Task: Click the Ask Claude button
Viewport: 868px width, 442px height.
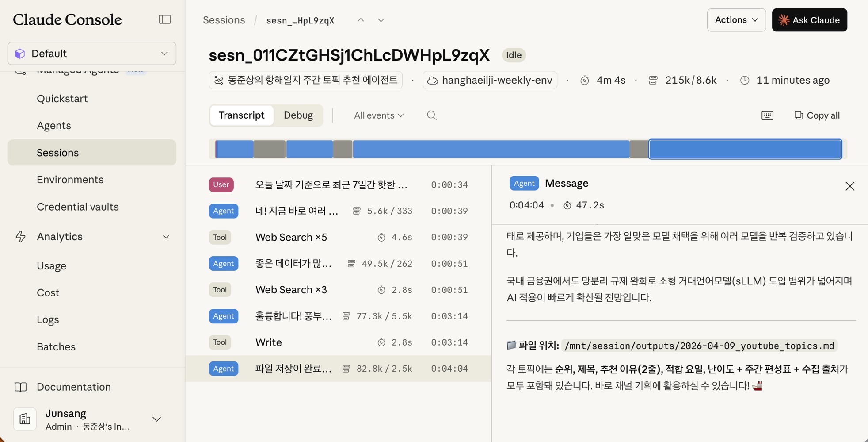Action: (809, 20)
